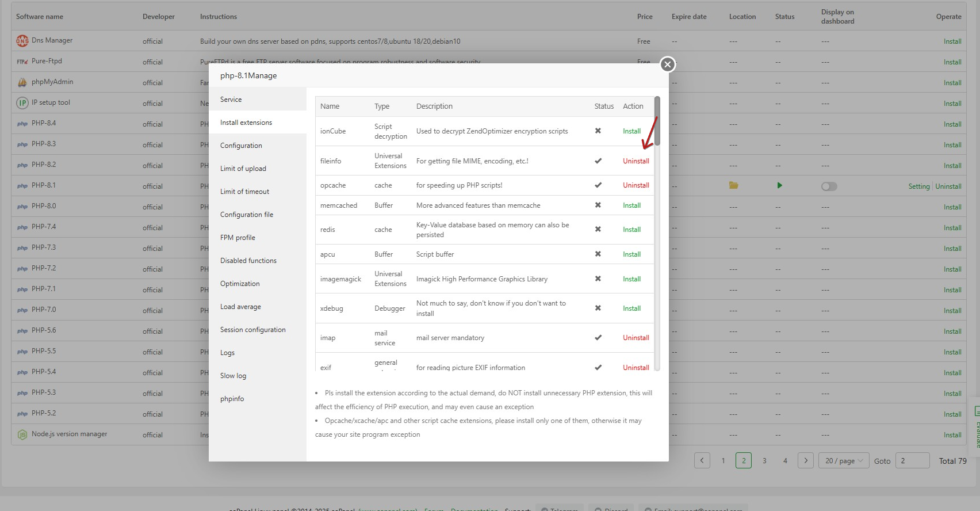Click the Node.js version manager icon
This screenshot has width=980, height=511.
22,434
